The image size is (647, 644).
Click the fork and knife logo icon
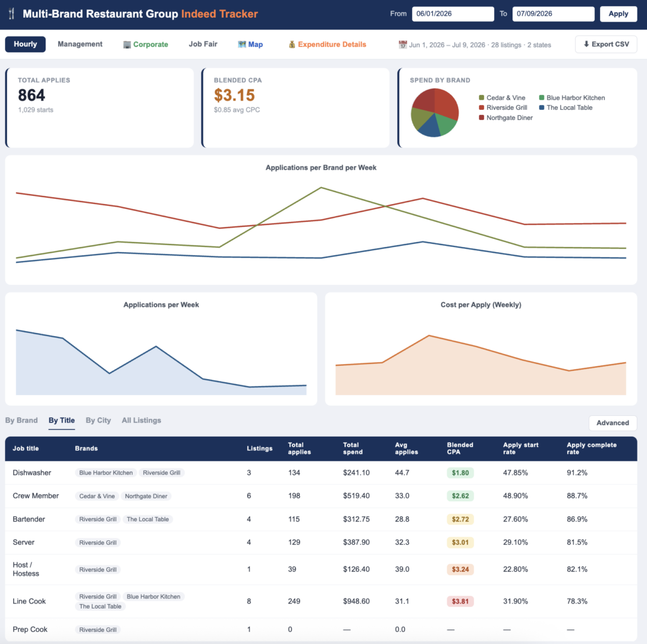pyautogui.click(x=11, y=14)
